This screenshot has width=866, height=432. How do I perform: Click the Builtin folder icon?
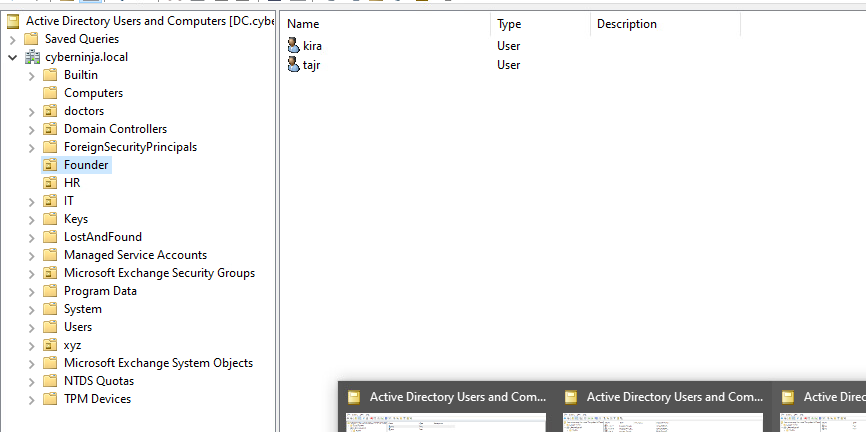[x=50, y=75]
